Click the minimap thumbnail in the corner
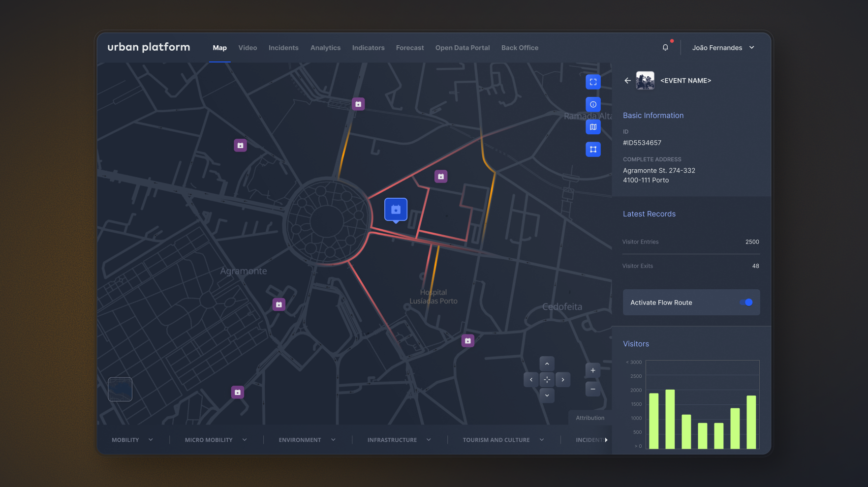Screen dimensions: 868x487 coord(120,389)
